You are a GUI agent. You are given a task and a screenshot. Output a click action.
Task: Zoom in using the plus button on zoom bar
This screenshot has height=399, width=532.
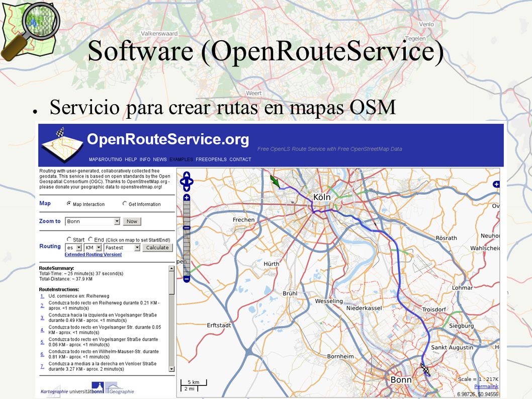(187, 197)
